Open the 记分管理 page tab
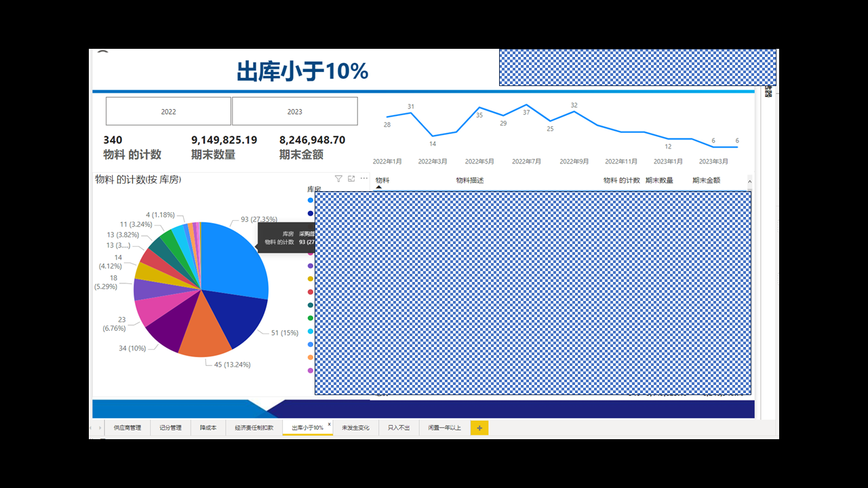Image resolution: width=868 pixels, height=488 pixels. [x=170, y=428]
